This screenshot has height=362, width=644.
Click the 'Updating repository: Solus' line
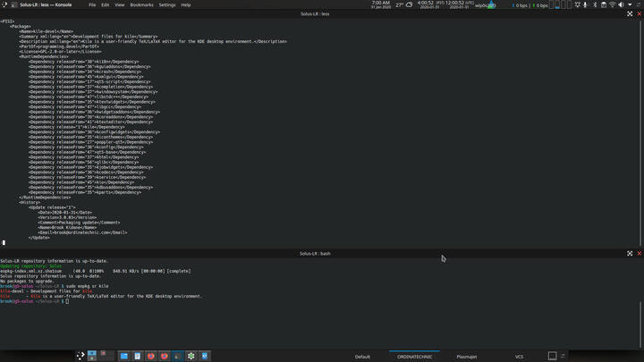click(30, 266)
